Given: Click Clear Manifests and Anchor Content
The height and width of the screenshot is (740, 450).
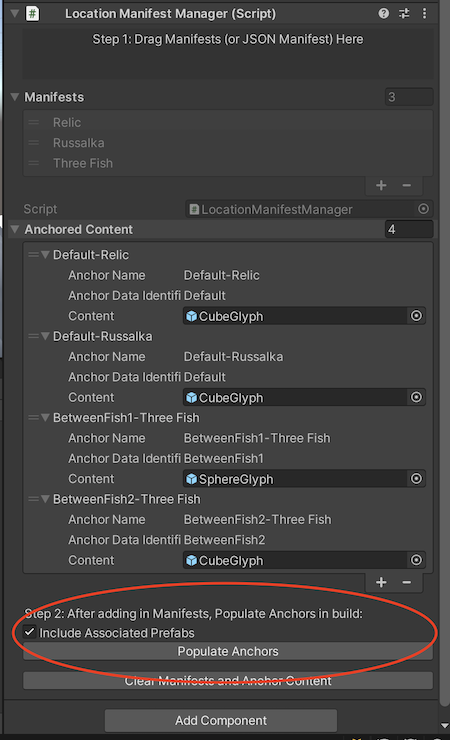Looking at the screenshot, I should [x=228, y=681].
